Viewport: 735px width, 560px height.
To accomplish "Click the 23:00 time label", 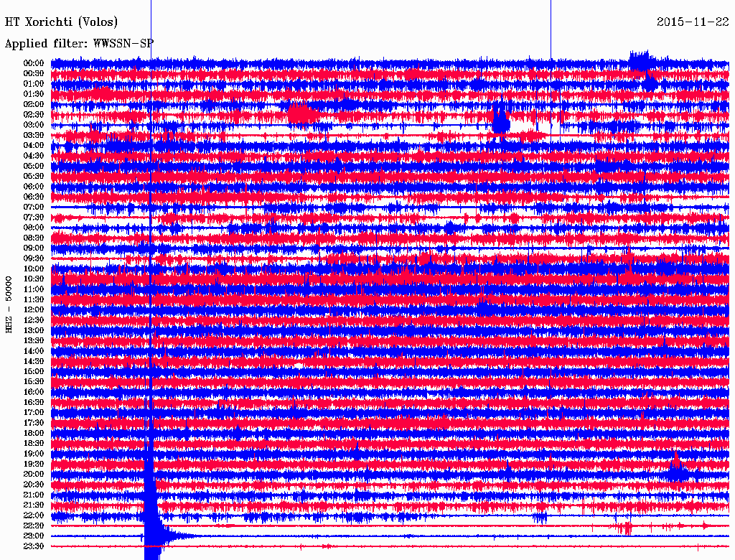I will [33, 536].
